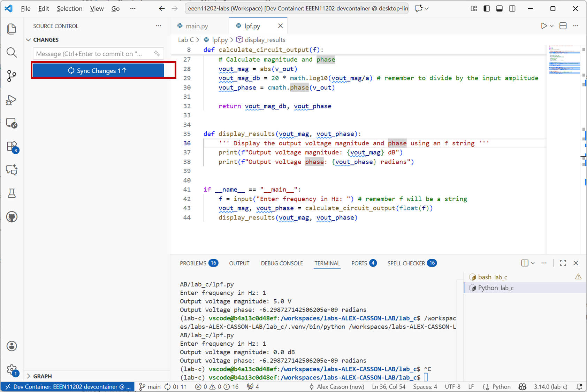Collapse the CHANGES section
Image resolution: width=587 pixels, height=392 pixels.
coord(29,40)
